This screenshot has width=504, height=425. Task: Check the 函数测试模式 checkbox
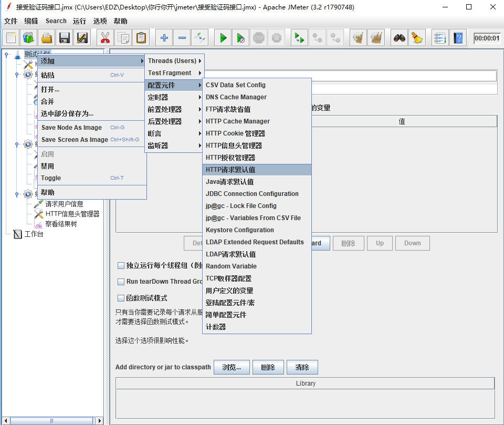pos(121,298)
